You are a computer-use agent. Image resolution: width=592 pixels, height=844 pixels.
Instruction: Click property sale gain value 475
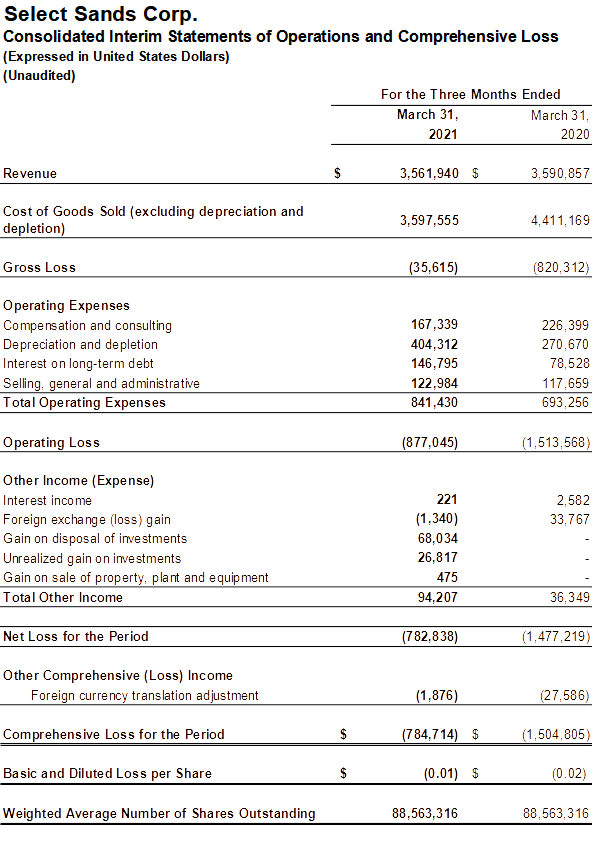pyautogui.click(x=447, y=578)
